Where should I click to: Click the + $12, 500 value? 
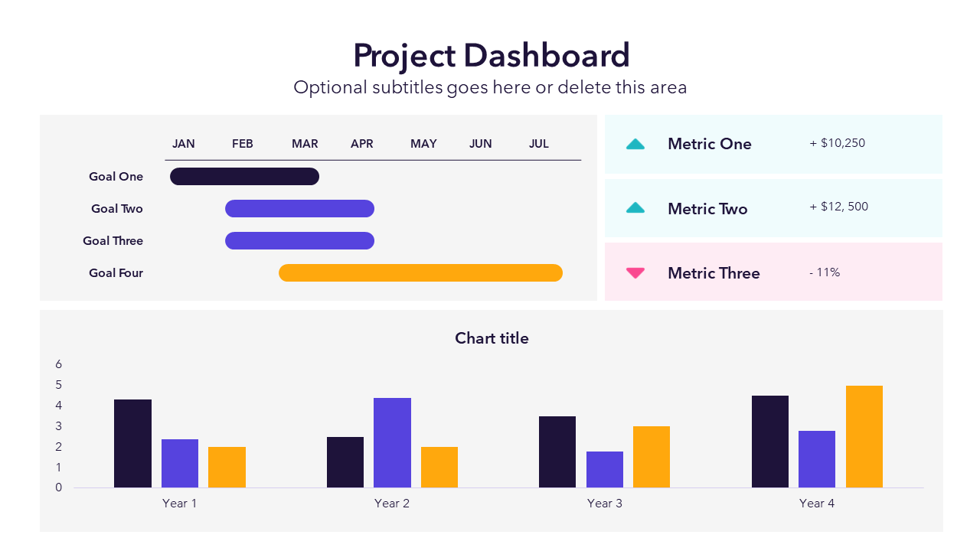click(x=838, y=207)
